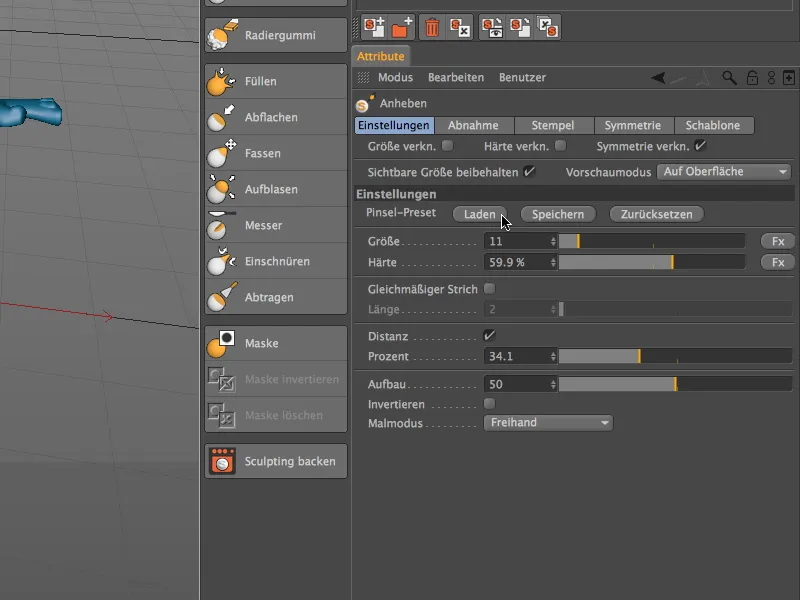Click Fx button beside Größe
800x600 pixels.
point(778,241)
